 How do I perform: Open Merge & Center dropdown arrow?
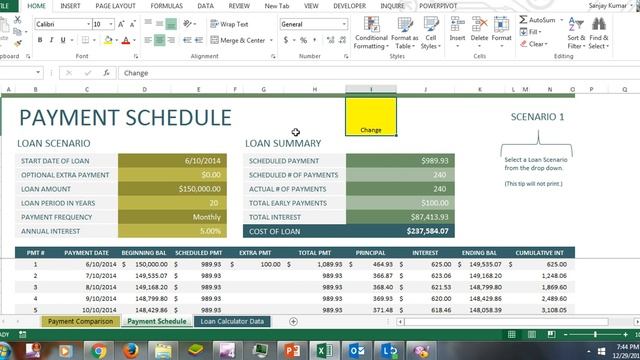pos(271,40)
